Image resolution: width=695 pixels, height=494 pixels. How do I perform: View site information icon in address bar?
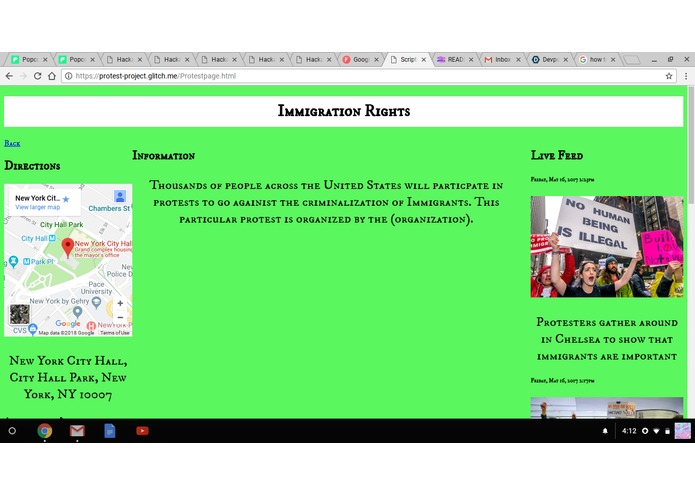69,76
